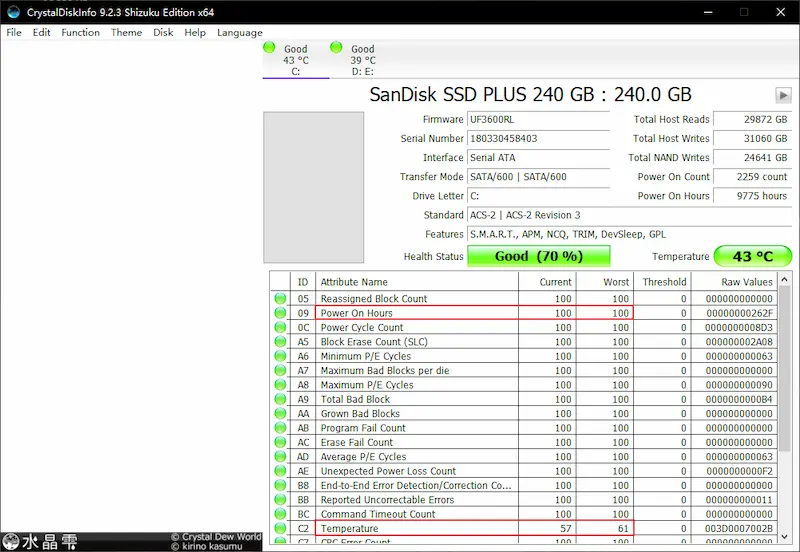Open the Function menu
This screenshot has height=552, width=800.
(80, 32)
